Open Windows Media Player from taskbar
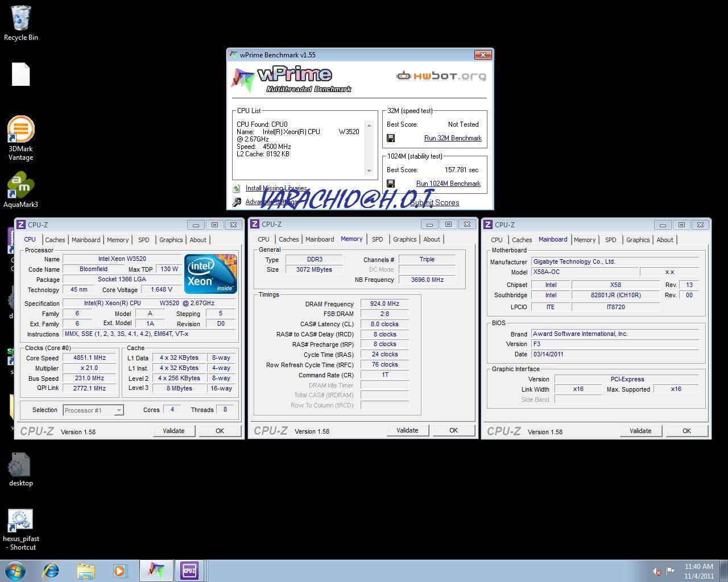Screen dimensions: 728x582 click(120, 570)
